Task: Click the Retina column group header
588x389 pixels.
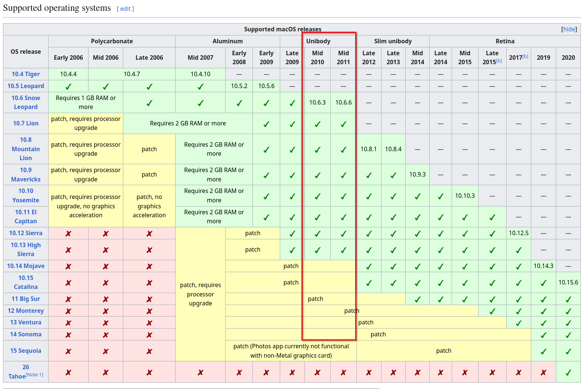Action: 505,41
